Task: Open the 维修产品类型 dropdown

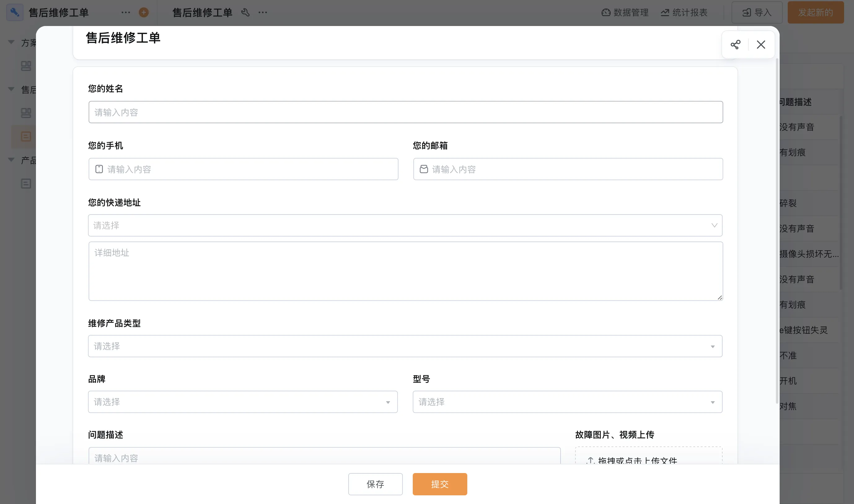Action: (x=405, y=346)
